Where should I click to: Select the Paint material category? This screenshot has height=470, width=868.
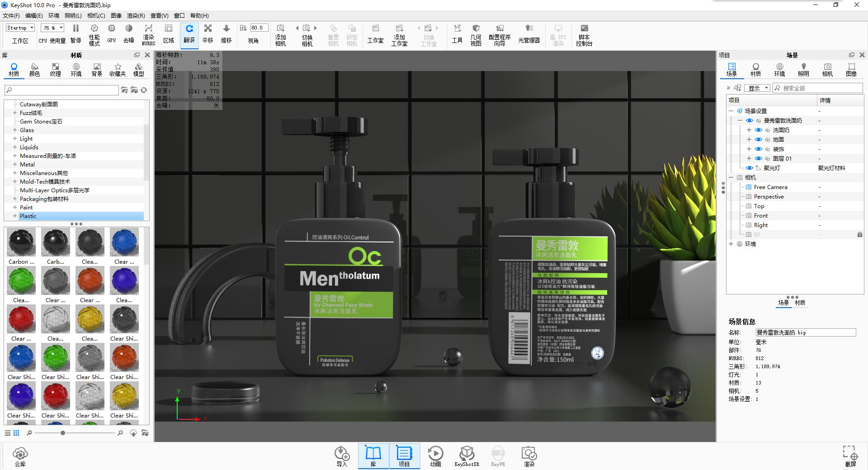pyautogui.click(x=26, y=208)
